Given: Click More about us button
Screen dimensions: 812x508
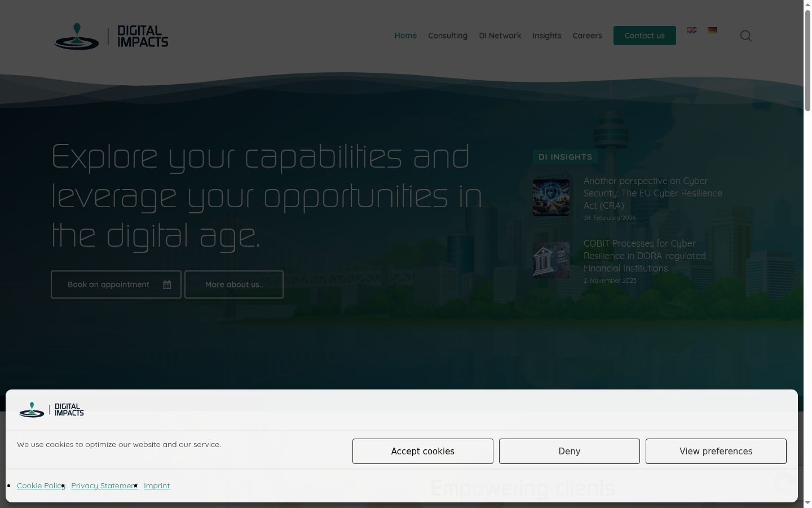Looking at the screenshot, I should 234,284.
